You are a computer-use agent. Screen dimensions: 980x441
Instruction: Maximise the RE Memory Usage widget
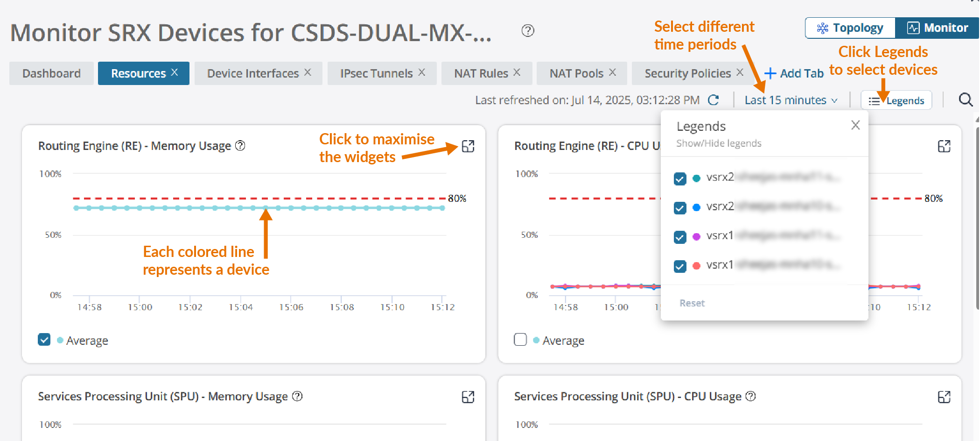468,146
